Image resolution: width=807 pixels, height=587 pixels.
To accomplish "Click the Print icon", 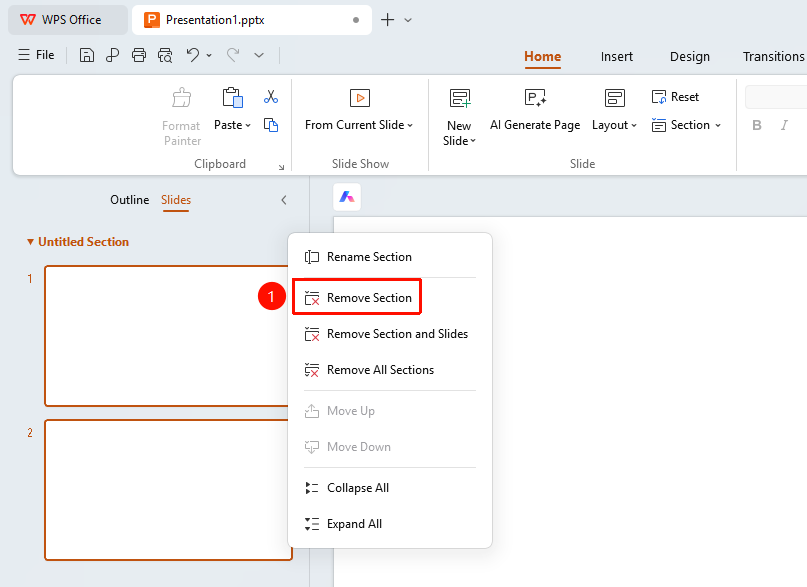I will (x=139, y=55).
